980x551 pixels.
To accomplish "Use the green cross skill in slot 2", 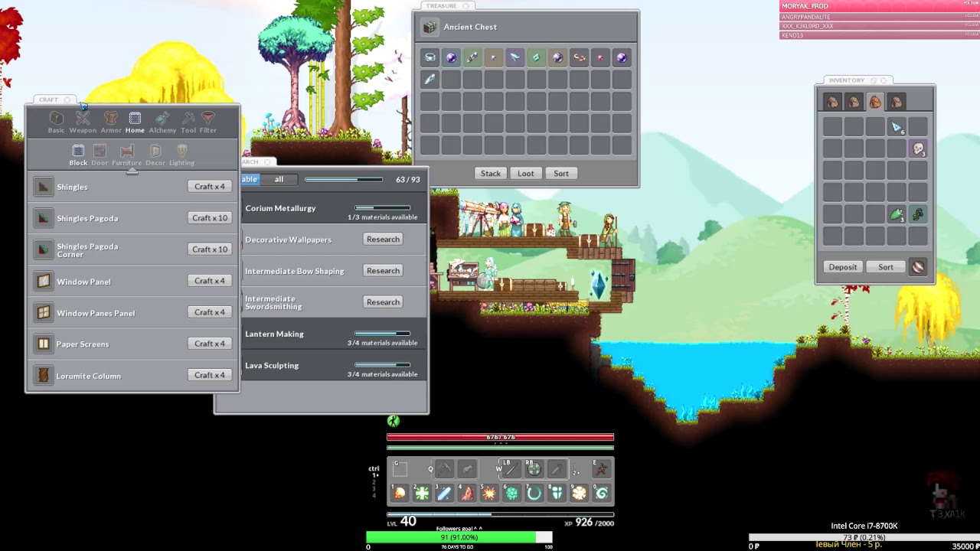I will (x=422, y=494).
